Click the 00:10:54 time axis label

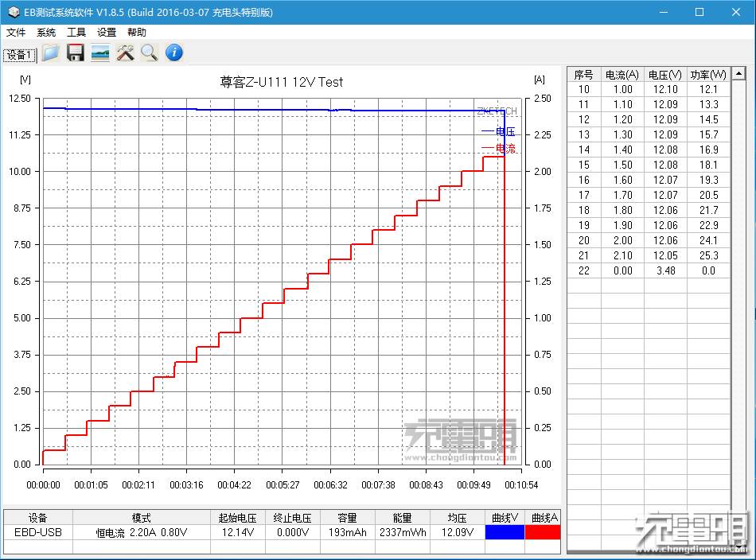pos(521,484)
